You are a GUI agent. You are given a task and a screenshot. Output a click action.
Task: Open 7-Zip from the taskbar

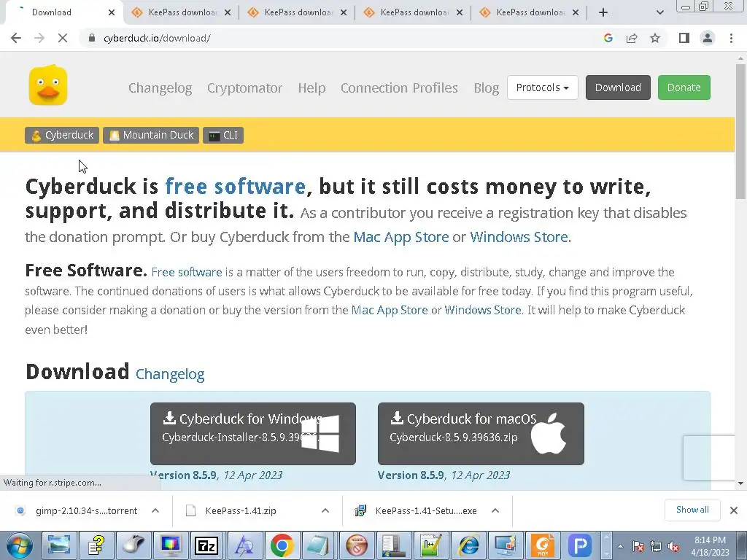[206, 545]
